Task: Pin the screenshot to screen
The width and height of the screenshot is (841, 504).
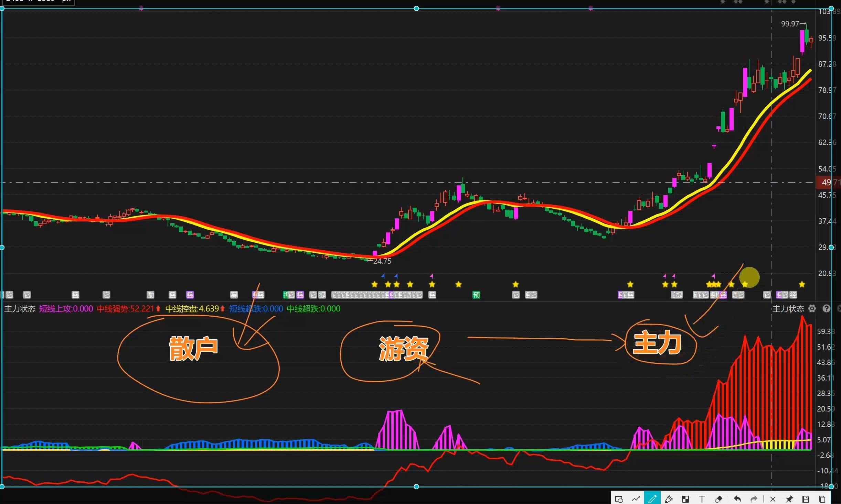Action: tap(789, 499)
